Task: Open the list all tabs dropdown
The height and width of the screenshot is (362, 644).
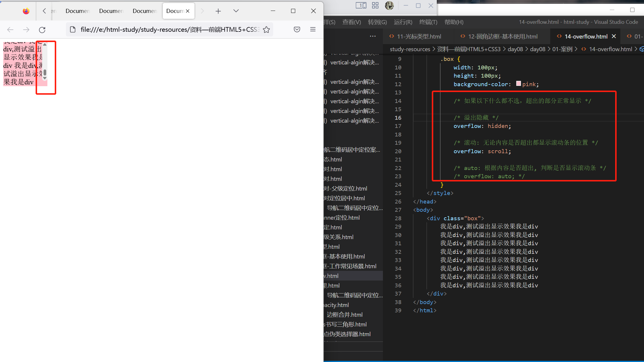Action: click(x=236, y=11)
